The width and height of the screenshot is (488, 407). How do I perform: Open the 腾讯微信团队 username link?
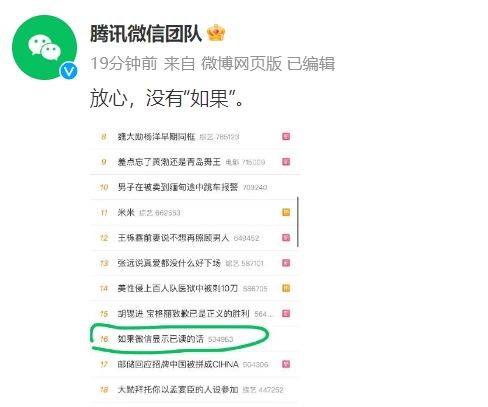[x=146, y=34]
